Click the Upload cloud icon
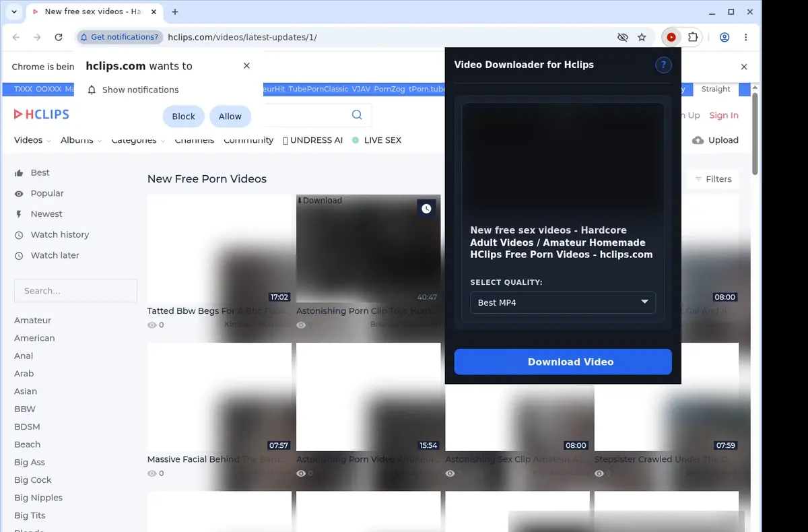The height and width of the screenshot is (532, 808). click(x=698, y=140)
